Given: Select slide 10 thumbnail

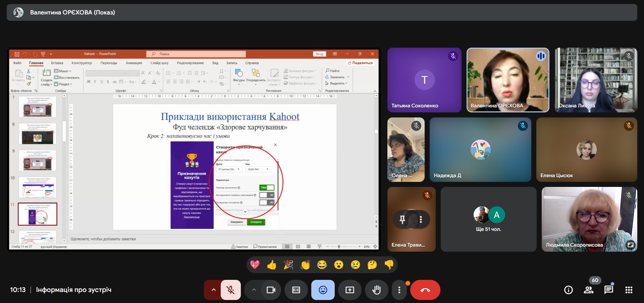Looking at the screenshot, I should pyautogui.click(x=38, y=187).
